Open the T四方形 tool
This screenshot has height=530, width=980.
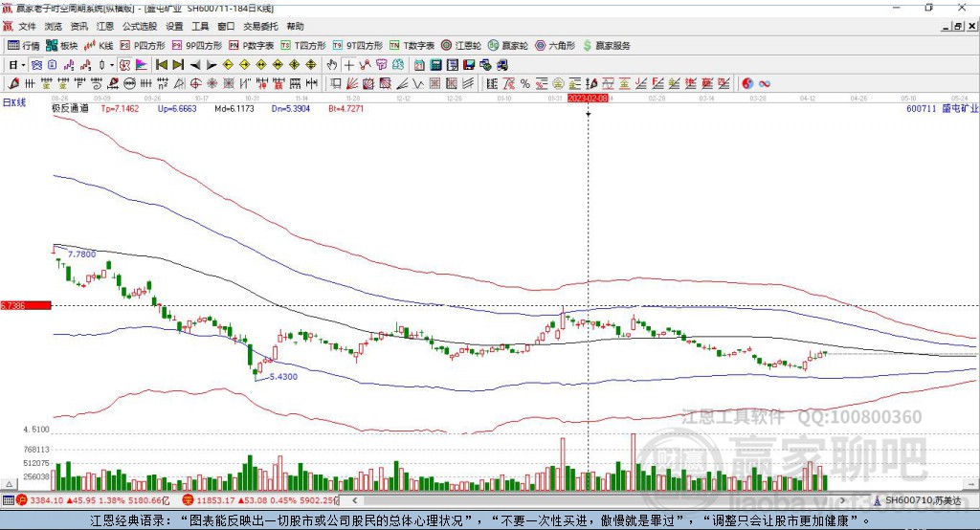coord(303,46)
